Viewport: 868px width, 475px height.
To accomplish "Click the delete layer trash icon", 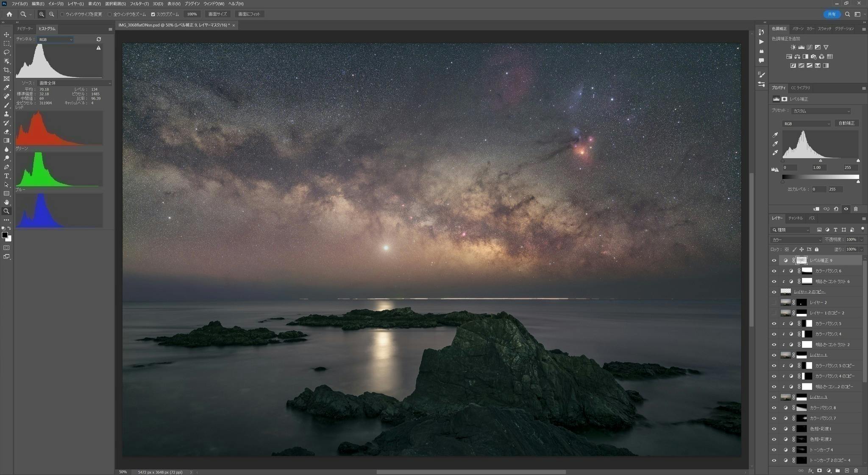I will tap(856, 470).
